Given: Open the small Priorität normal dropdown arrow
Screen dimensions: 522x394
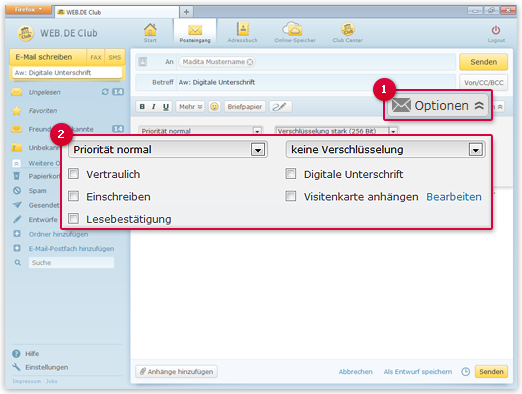Looking at the screenshot, I should tap(257, 131).
